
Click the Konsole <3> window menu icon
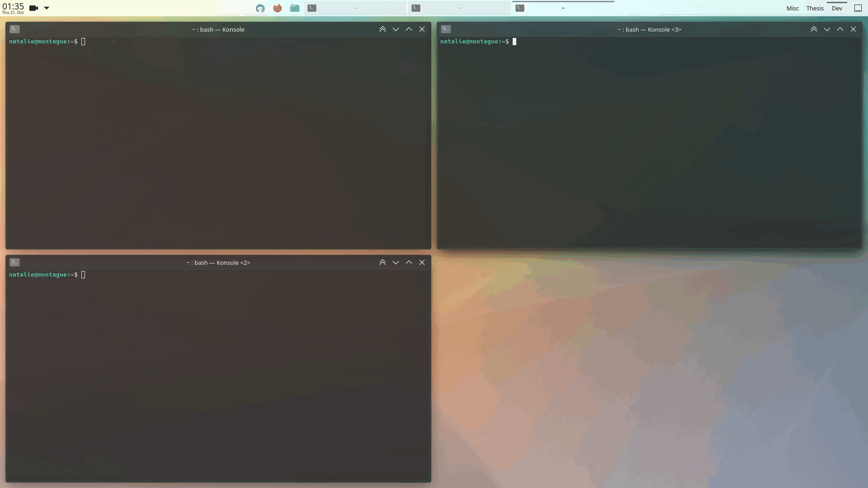[446, 29]
